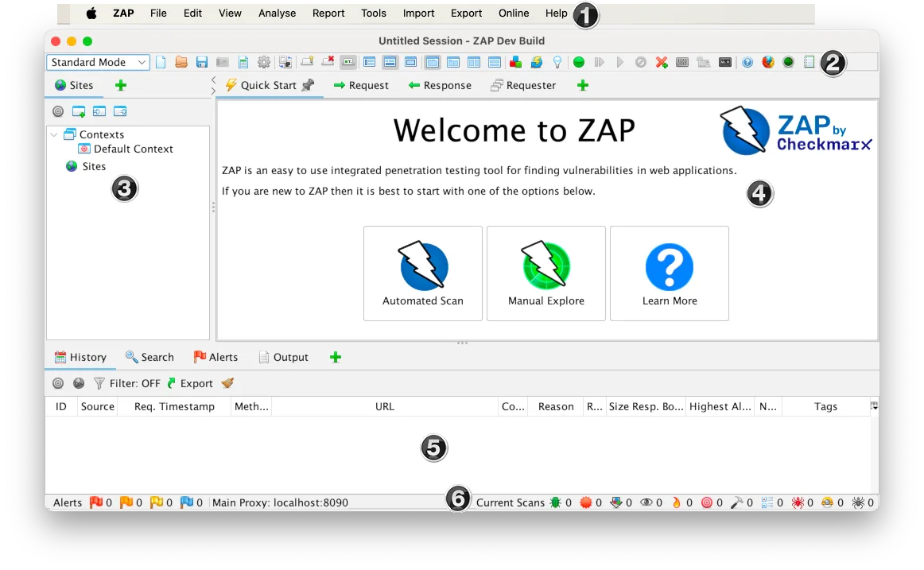Collapse the Sites panel with the chevron
The height and width of the screenshot is (570, 924).
[213, 80]
